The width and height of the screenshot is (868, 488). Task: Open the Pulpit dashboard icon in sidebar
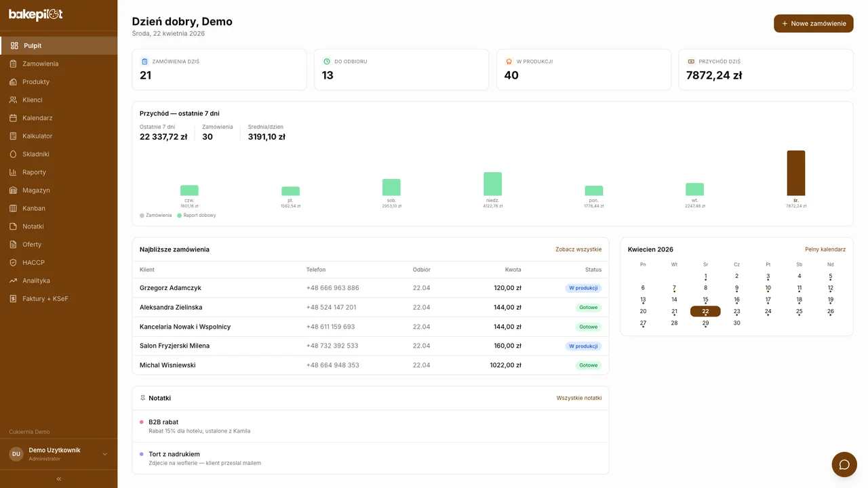pos(14,45)
